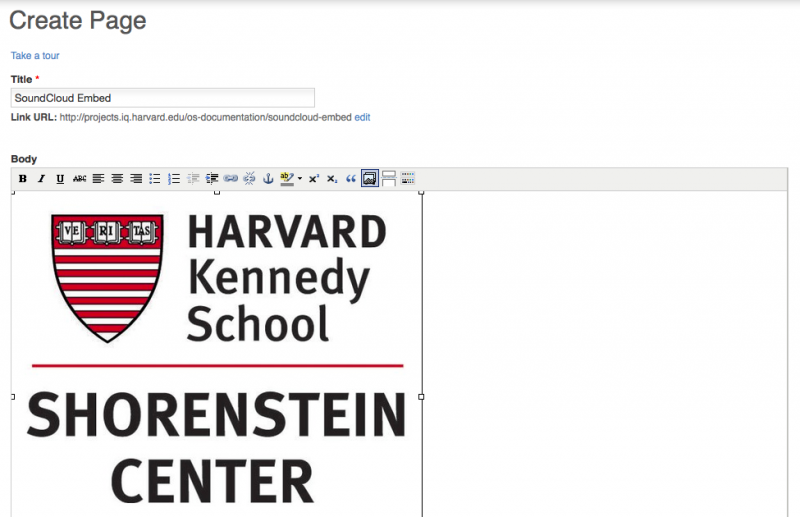Click the Body label
Screen dimensions: 800x517
point(24,159)
